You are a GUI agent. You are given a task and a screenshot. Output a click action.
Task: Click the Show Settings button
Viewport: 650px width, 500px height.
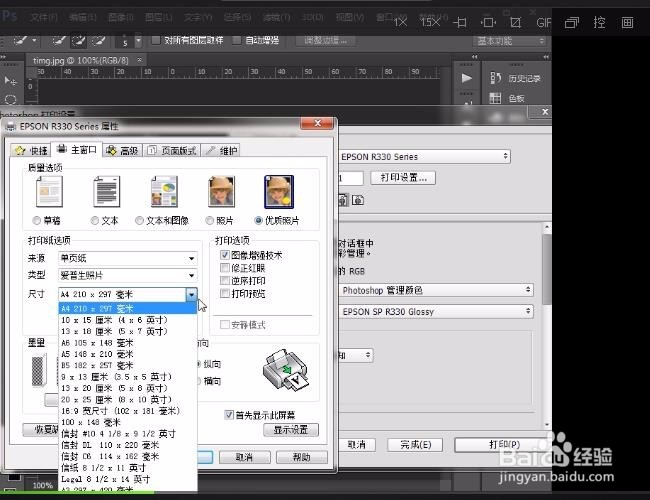click(291, 430)
